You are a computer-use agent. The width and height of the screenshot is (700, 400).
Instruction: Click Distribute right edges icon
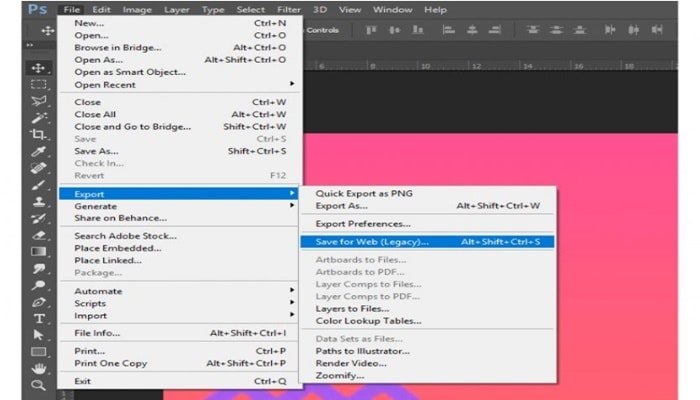[657, 30]
